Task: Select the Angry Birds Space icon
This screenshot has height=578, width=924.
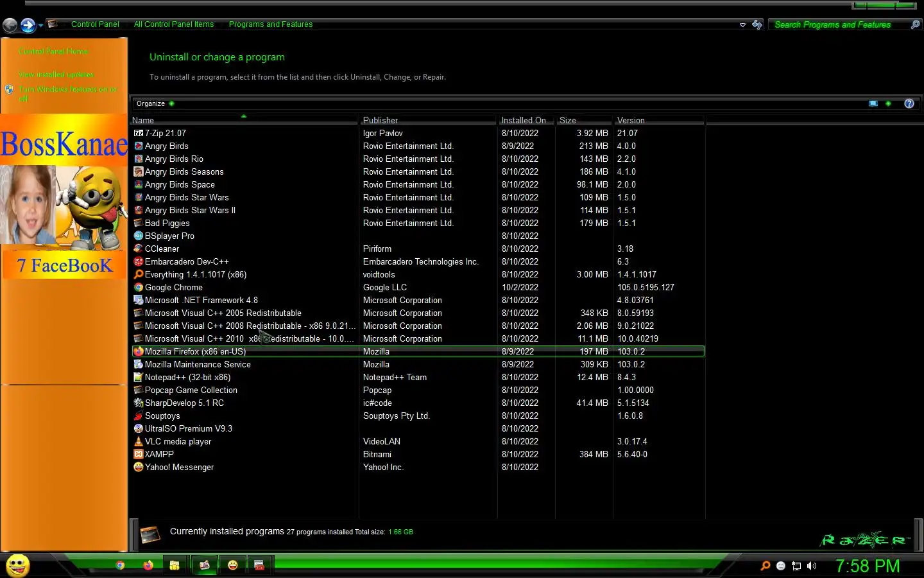Action: (138, 184)
